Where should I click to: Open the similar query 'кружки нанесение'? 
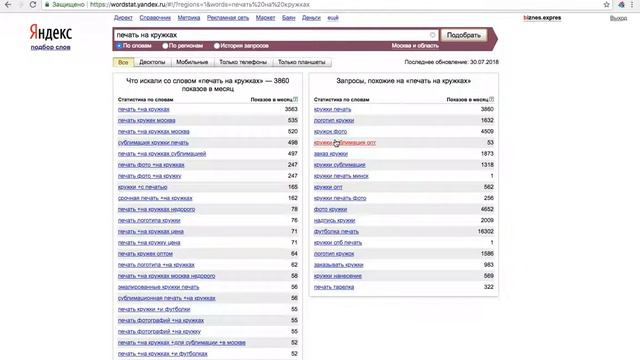[x=338, y=276]
